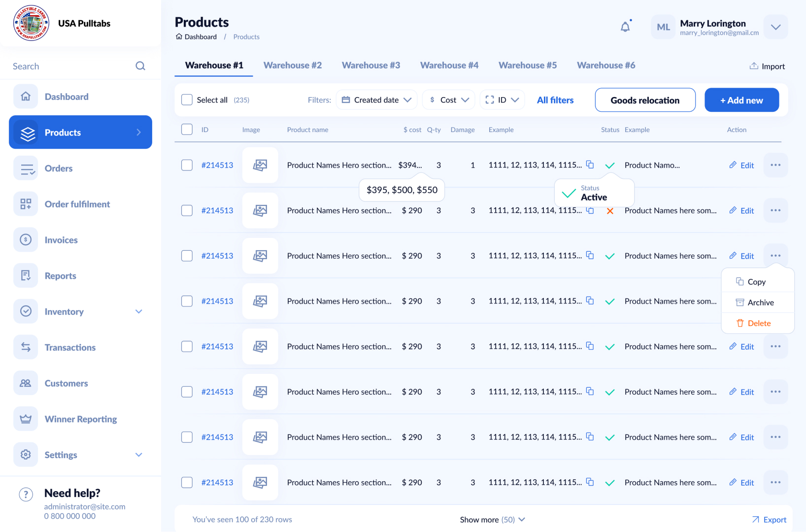The width and height of the screenshot is (806, 532).
Task: Open the three-dot actions menu on second row
Action: point(775,210)
